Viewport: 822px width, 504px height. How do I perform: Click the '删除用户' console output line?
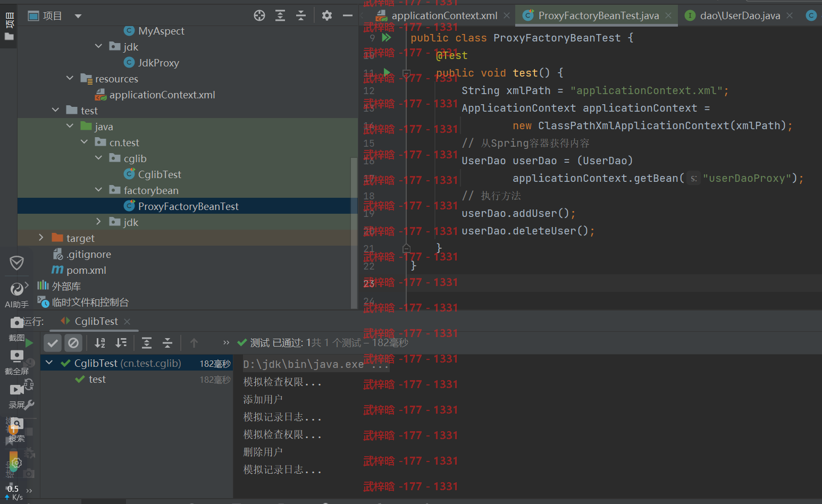click(263, 452)
